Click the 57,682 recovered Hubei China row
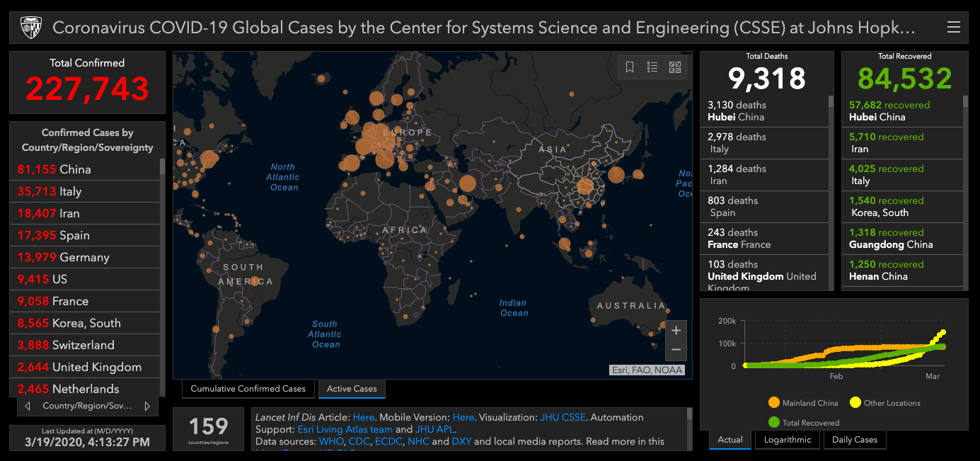Viewport: 980px width, 461px height. point(902,111)
